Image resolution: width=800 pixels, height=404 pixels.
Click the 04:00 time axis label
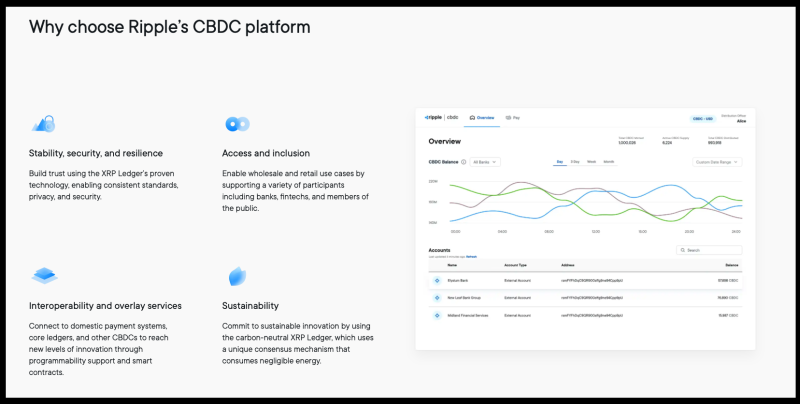click(503, 232)
